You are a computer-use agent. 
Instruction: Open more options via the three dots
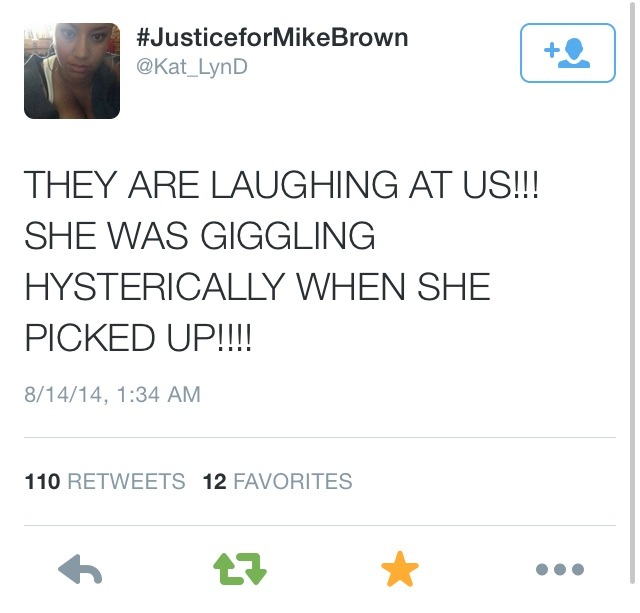click(560, 569)
